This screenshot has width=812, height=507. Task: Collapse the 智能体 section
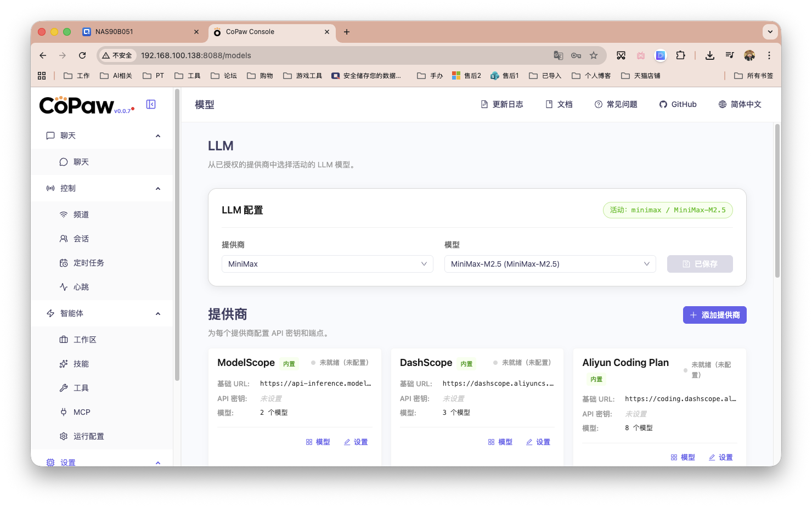coord(158,313)
